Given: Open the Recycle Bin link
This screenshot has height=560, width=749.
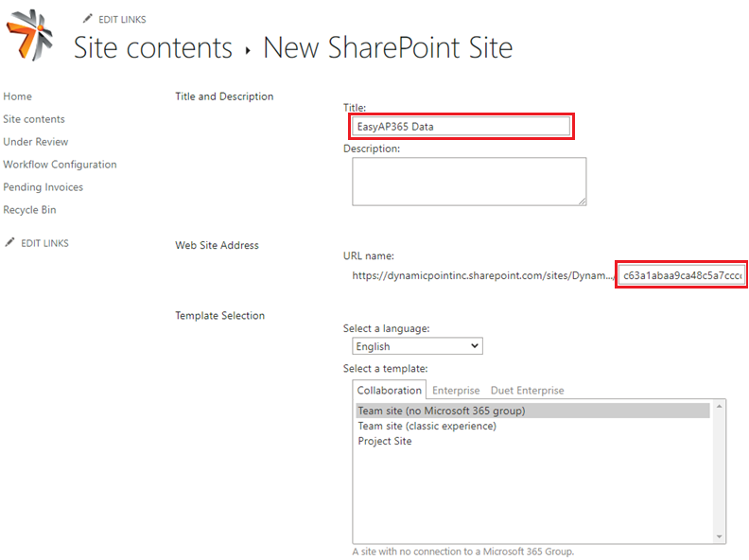Looking at the screenshot, I should click(29, 210).
